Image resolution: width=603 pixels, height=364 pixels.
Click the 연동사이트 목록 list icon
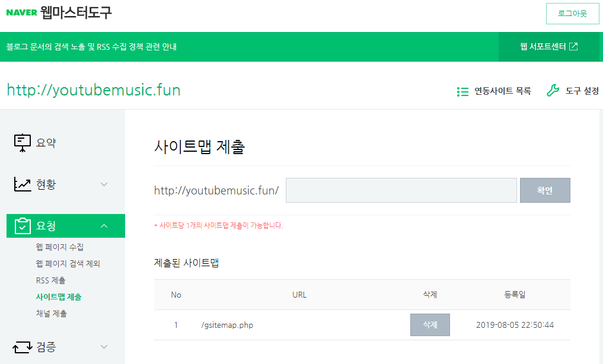click(x=463, y=91)
